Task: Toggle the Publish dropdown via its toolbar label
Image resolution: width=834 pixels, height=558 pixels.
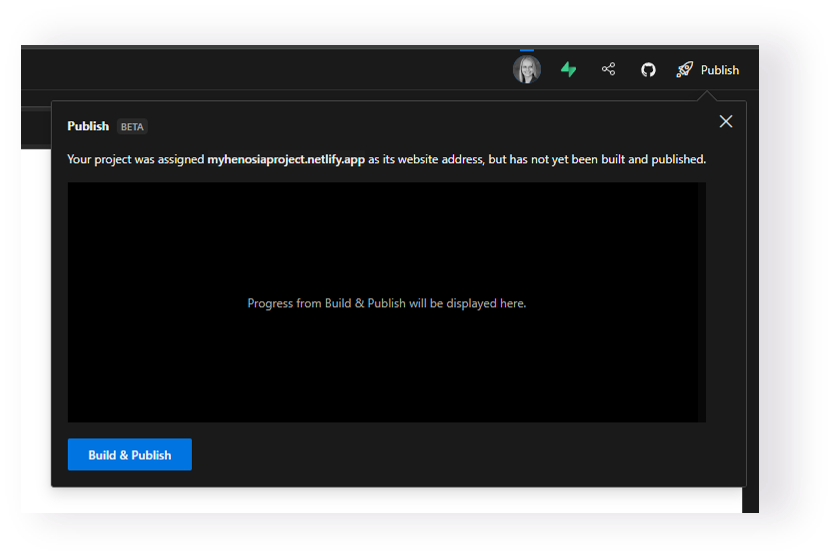Action: click(x=719, y=70)
